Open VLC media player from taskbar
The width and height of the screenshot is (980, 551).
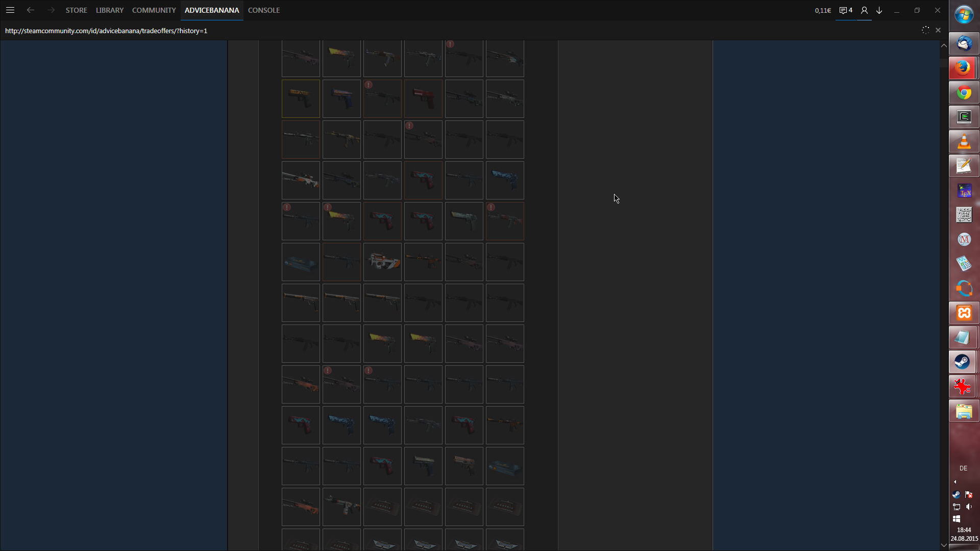pyautogui.click(x=964, y=141)
